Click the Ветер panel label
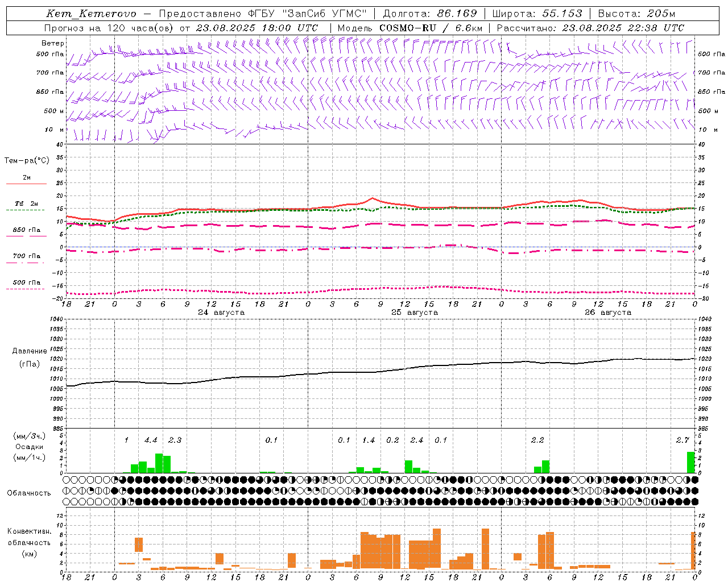This screenshot has height=582, width=728. [x=53, y=43]
